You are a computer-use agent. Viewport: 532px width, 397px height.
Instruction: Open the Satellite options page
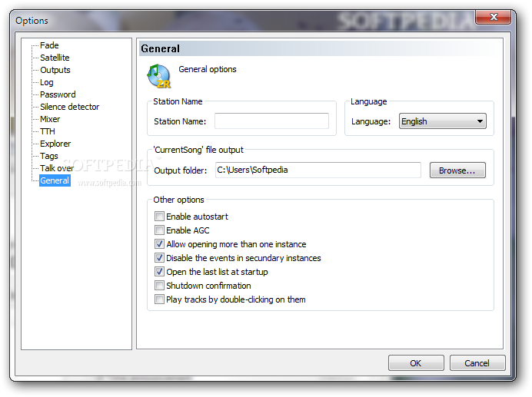click(x=55, y=58)
